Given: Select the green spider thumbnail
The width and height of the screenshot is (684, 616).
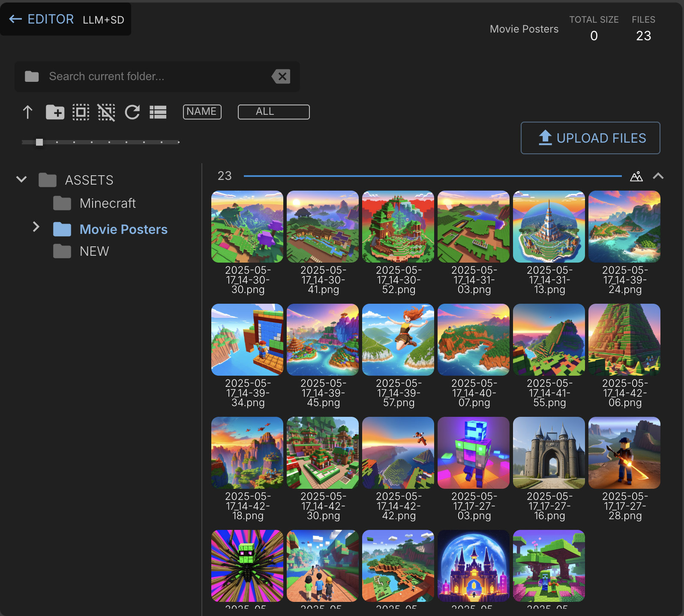Looking at the screenshot, I should (x=247, y=566).
